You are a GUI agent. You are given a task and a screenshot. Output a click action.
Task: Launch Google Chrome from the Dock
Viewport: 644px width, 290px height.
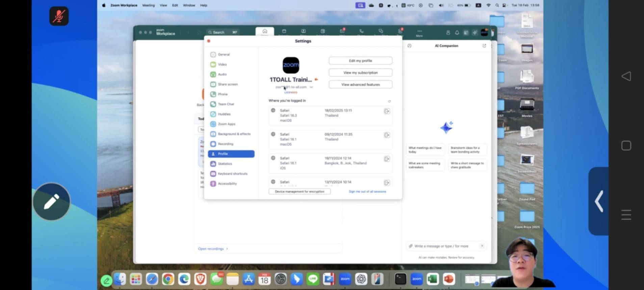168,279
